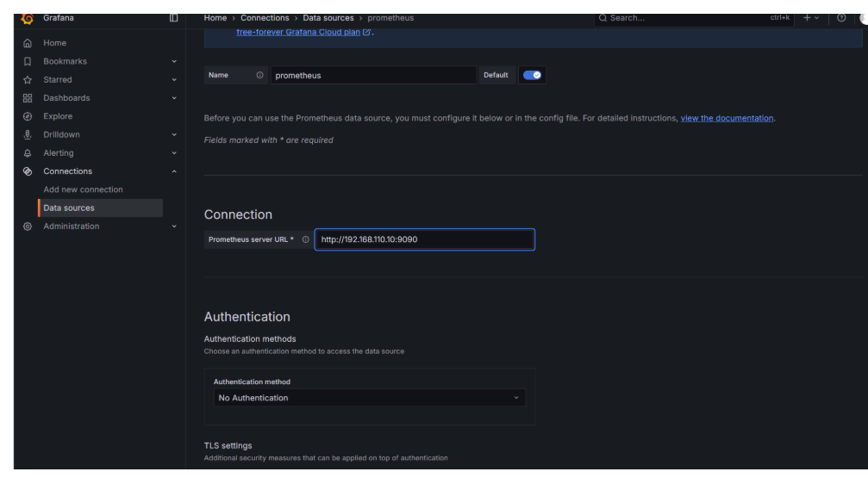The height and width of the screenshot is (478, 868).
Task: Go to Connections breadcrumb
Action: point(265,18)
